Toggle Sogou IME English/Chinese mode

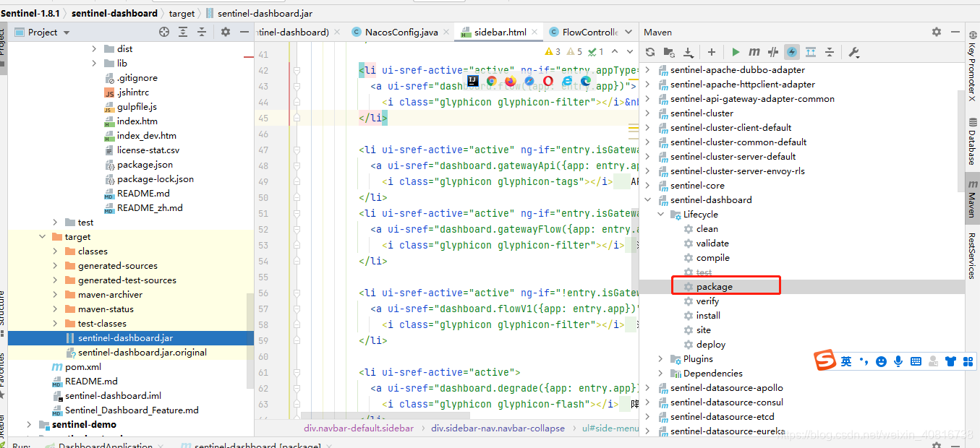(x=846, y=361)
